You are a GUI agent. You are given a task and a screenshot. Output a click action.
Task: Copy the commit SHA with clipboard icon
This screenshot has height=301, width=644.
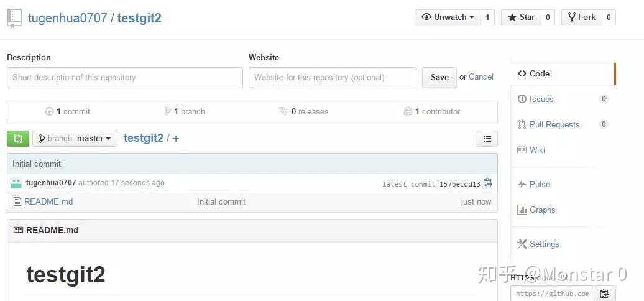[x=487, y=183]
